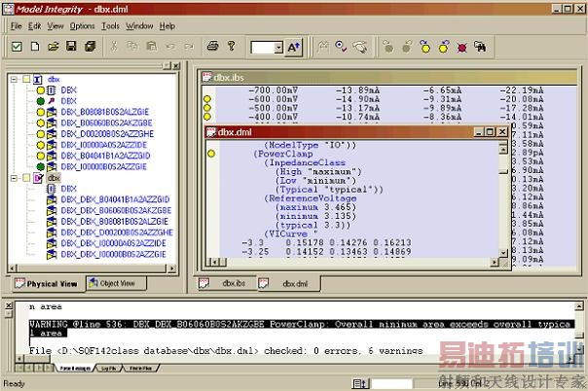Collapse the top dbx IBIS tree node
The height and width of the screenshot is (391, 588).
[14, 80]
